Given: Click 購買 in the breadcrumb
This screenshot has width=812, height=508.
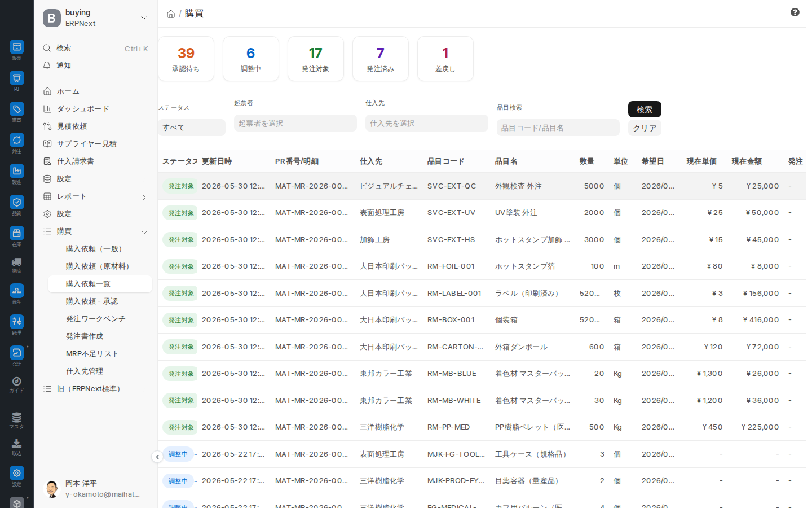Looking at the screenshot, I should coord(194,14).
